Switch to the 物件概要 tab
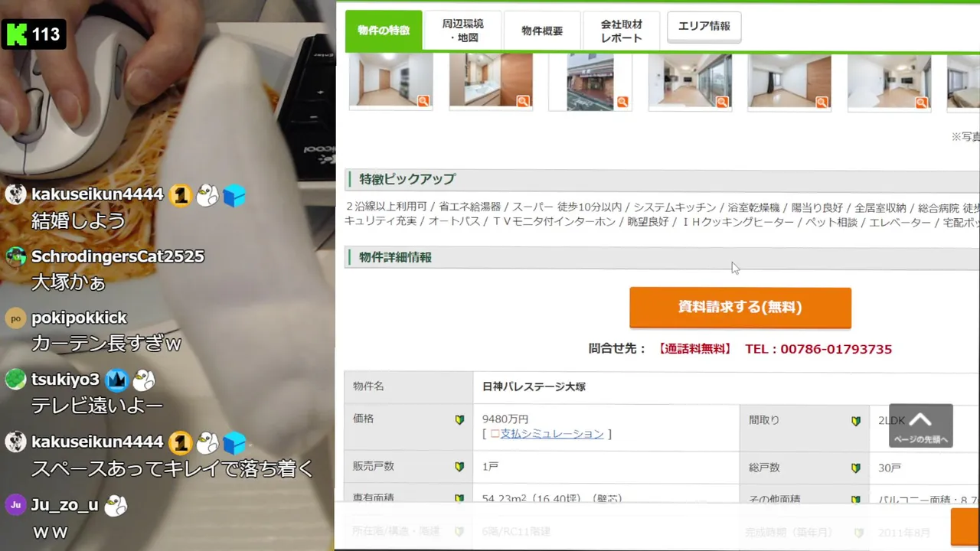Image resolution: width=980 pixels, height=551 pixels. 542,31
